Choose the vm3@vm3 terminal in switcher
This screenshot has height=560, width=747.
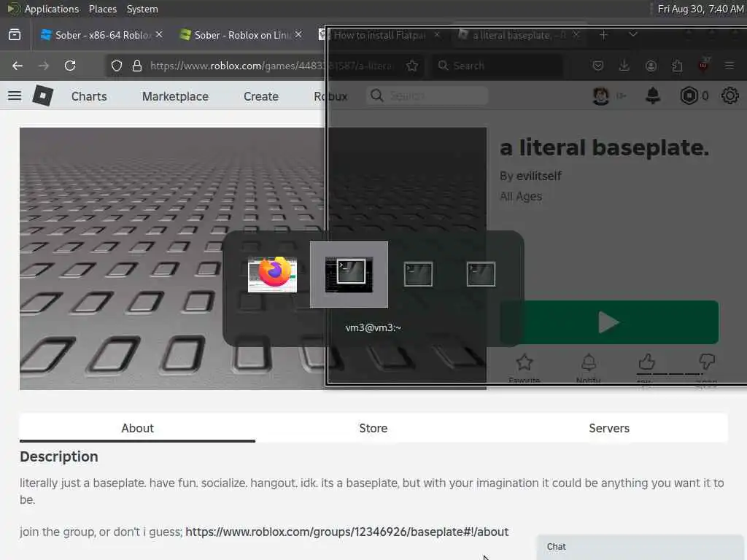click(349, 275)
